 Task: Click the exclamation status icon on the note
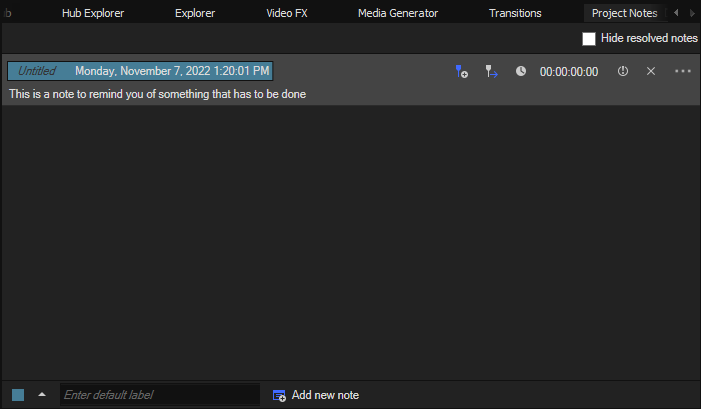pos(623,72)
